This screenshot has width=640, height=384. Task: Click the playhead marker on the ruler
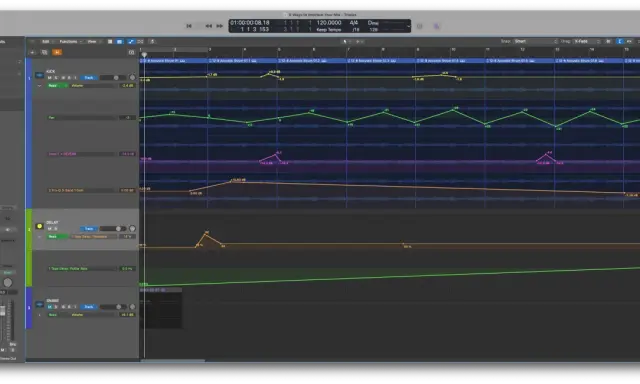pos(144,54)
